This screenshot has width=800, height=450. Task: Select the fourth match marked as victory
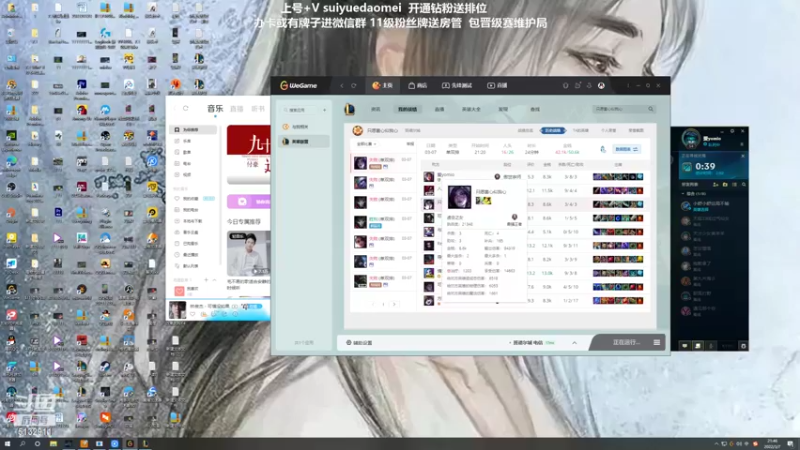pyautogui.click(x=383, y=222)
